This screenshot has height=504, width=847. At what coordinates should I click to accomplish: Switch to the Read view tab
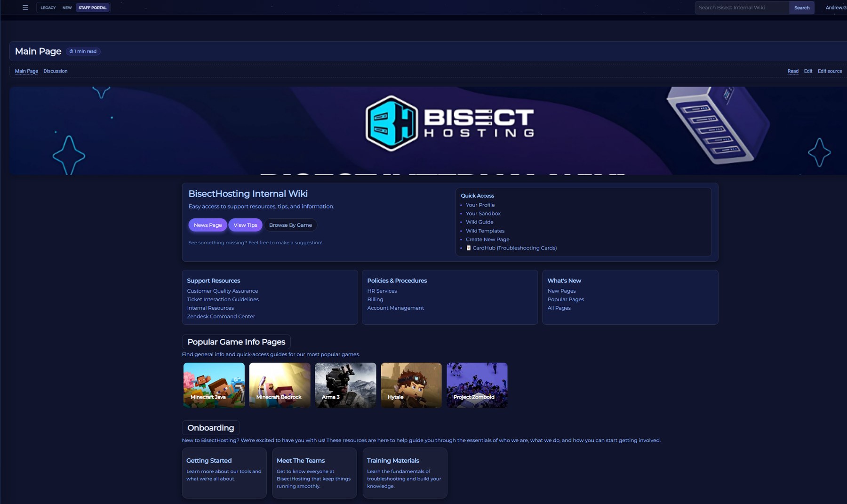tap(793, 71)
